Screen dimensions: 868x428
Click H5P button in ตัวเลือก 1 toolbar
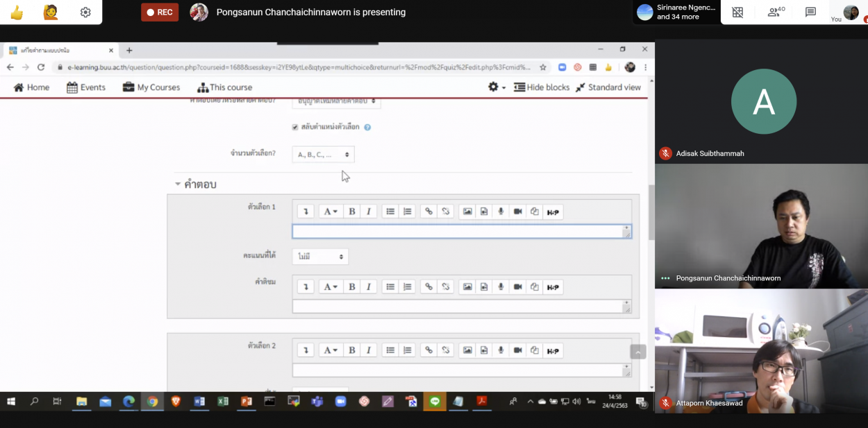(x=553, y=212)
